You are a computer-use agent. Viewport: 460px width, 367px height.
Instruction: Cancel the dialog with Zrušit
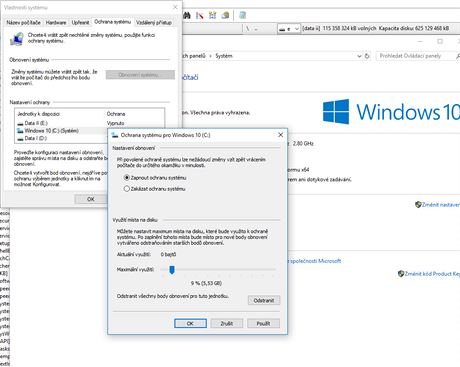(227, 323)
